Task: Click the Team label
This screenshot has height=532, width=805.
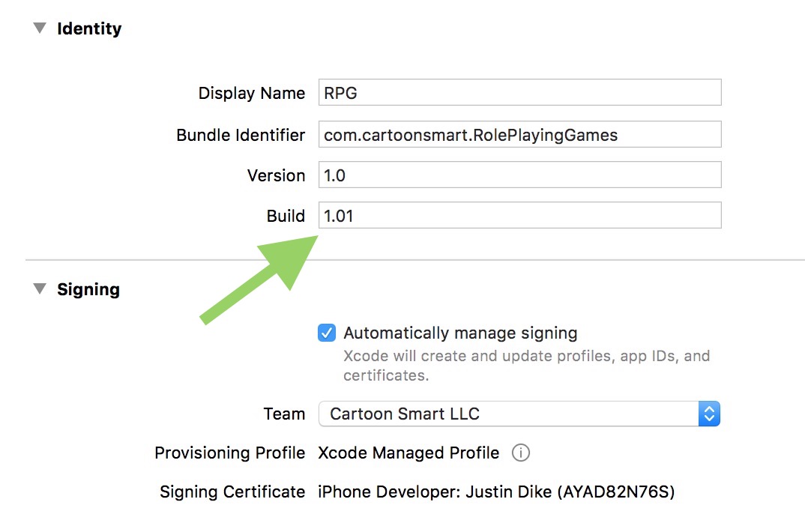Action: click(284, 414)
